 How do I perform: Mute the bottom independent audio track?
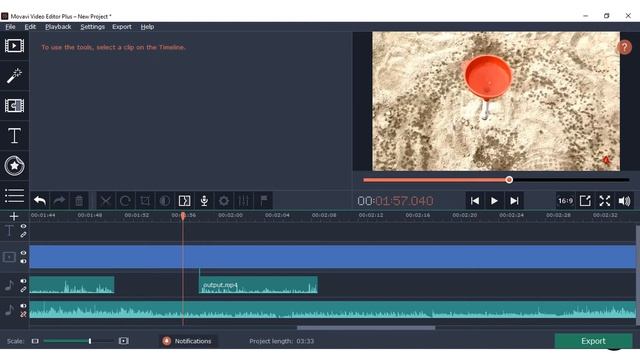[x=23, y=306]
